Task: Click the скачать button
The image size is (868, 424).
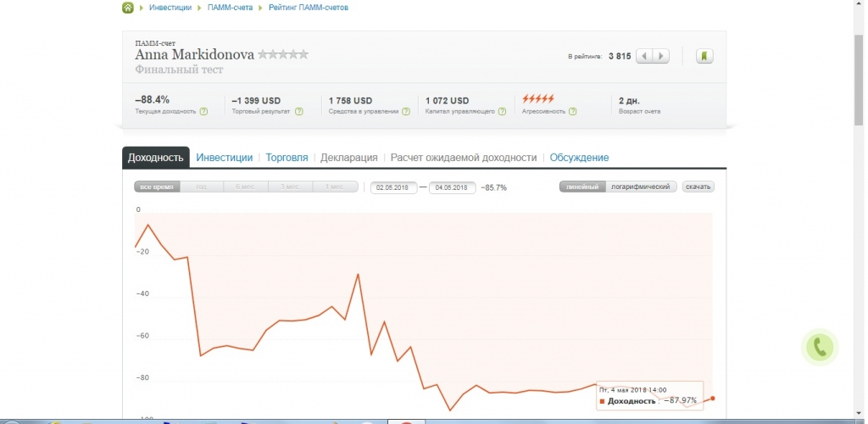Action: [698, 187]
